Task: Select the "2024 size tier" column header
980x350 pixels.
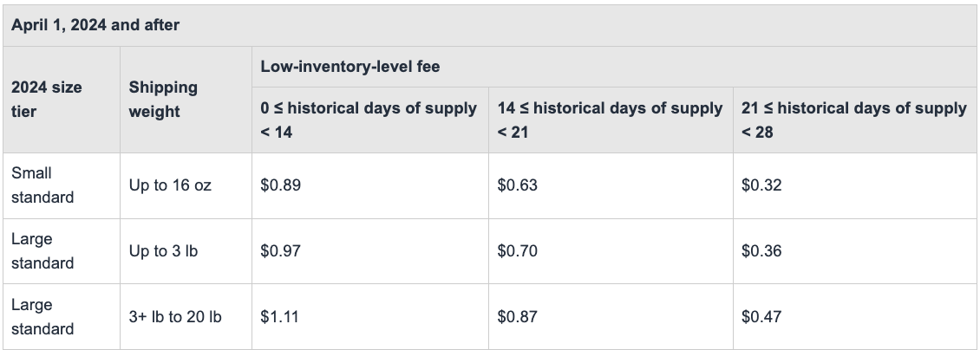Action: click(x=47, y=100)
